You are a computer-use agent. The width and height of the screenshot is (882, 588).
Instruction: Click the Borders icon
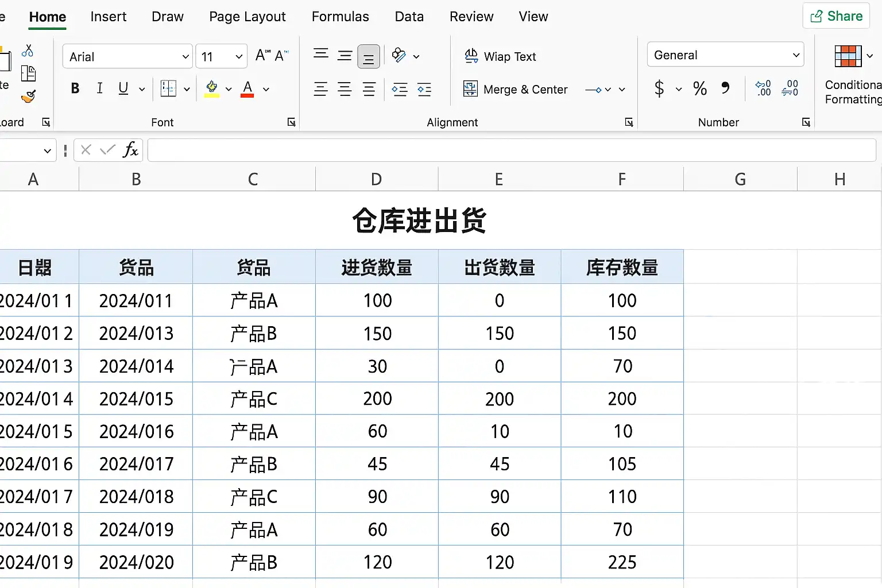coord(168,88)
